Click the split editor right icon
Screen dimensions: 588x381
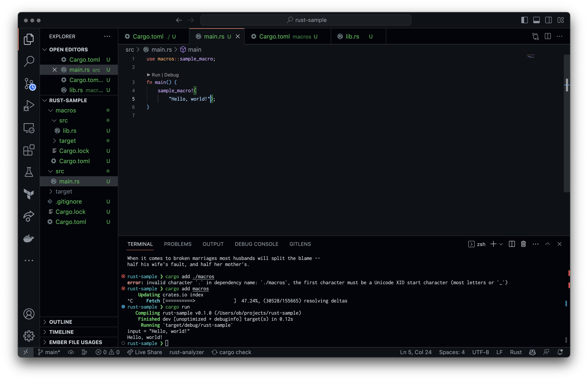point(547,36)
